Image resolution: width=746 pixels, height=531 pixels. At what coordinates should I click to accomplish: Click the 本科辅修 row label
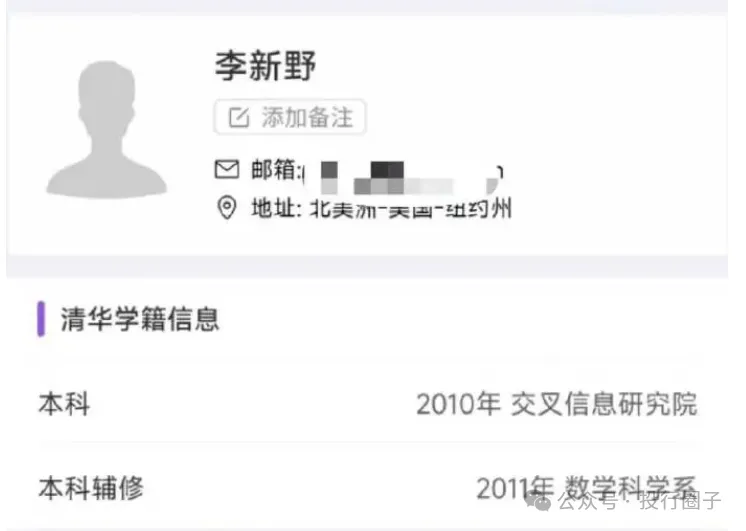point(91,488)
